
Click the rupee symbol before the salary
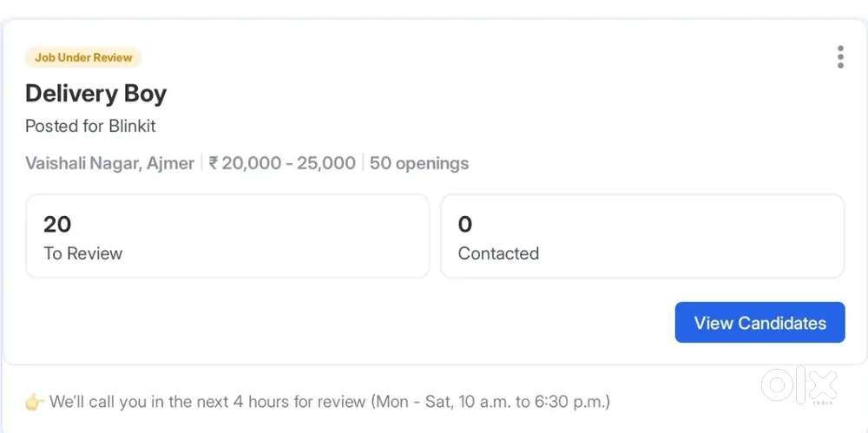214,163
